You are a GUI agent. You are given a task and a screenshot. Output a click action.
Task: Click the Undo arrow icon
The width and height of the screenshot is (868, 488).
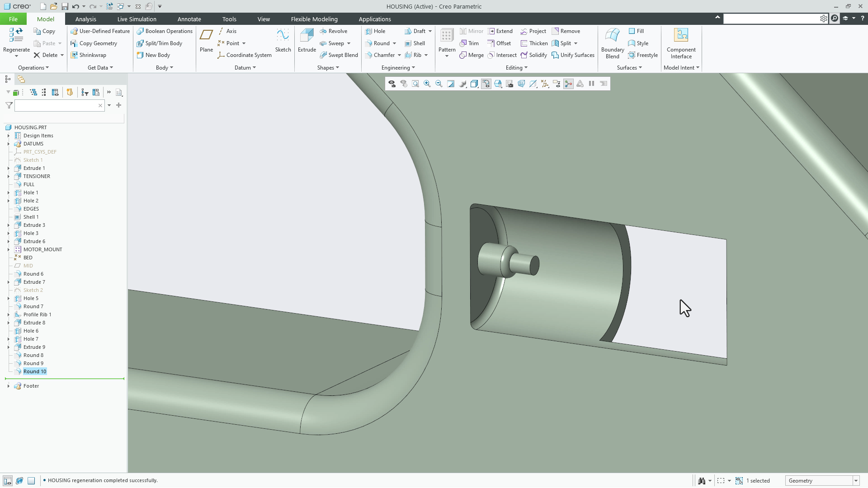coord(75,6)
